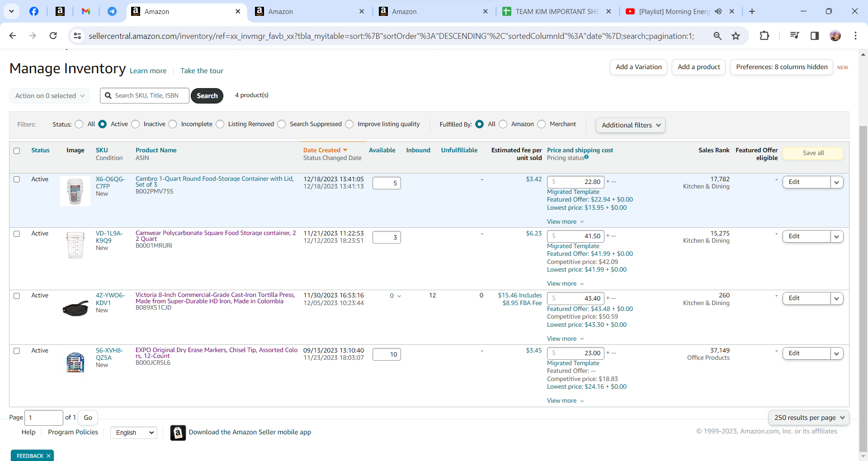
Task: Bookmark this page with the star icon
Action: [x=736, y=36]
